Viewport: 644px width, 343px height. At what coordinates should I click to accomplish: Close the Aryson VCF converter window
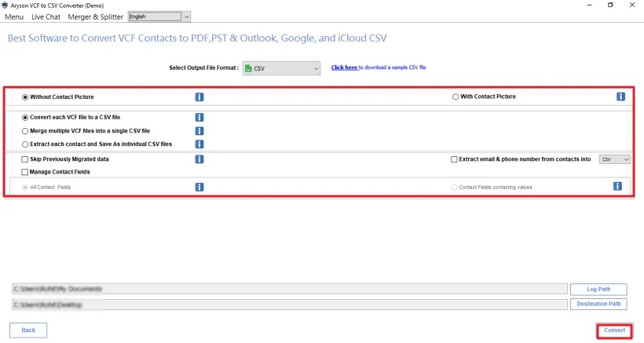click(632, 5)
